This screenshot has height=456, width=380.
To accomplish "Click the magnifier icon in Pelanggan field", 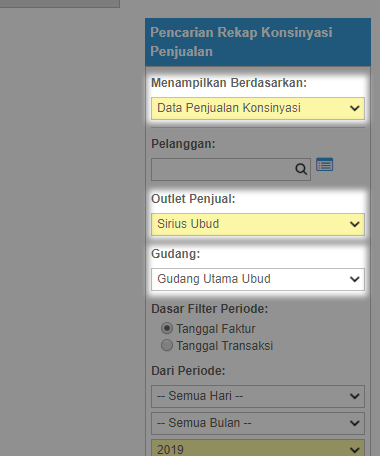I will tap(301, 169).
